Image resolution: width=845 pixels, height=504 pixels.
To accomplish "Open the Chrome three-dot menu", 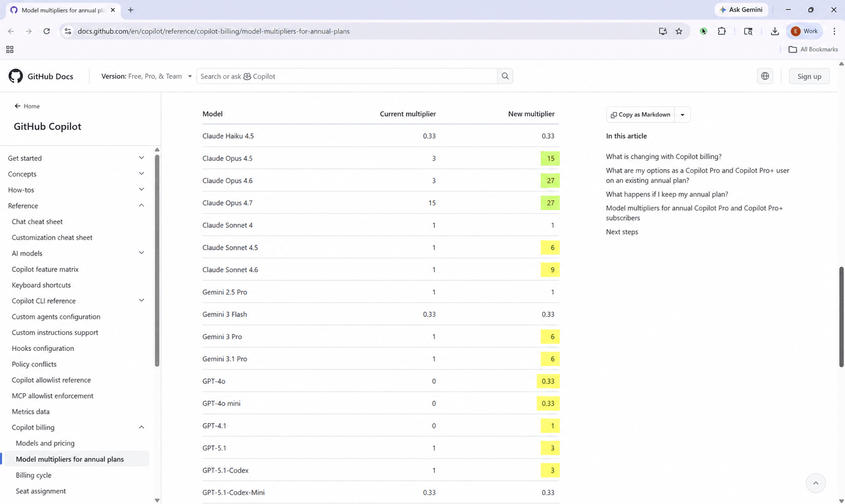I will pos(834,31).
